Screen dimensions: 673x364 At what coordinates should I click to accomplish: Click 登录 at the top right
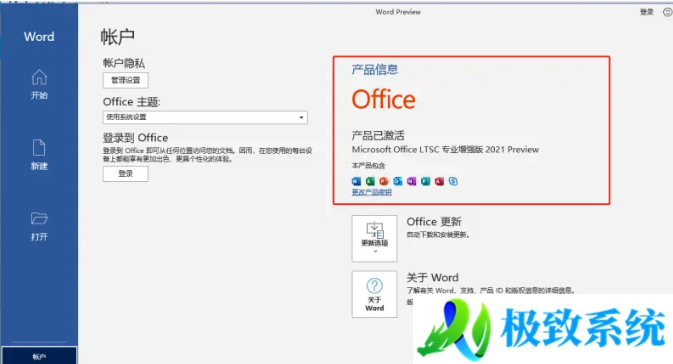[646, 12]
